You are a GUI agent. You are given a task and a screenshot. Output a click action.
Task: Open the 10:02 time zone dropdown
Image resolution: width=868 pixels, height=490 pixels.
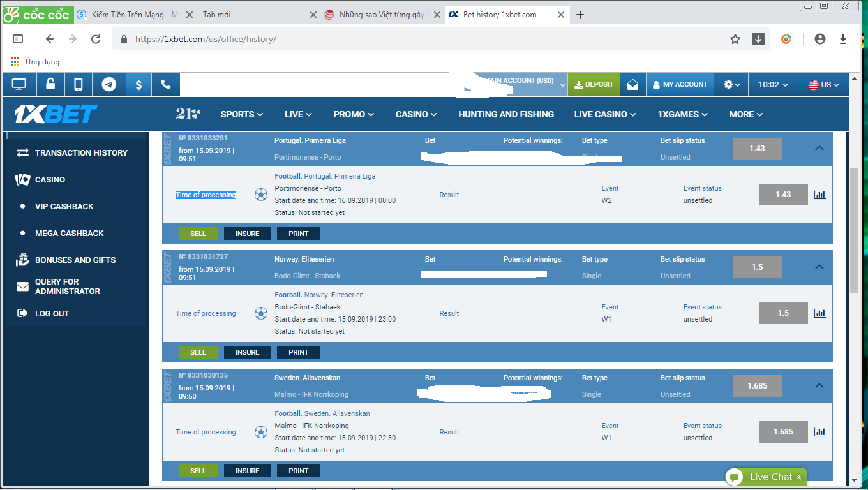pos(773,84)
